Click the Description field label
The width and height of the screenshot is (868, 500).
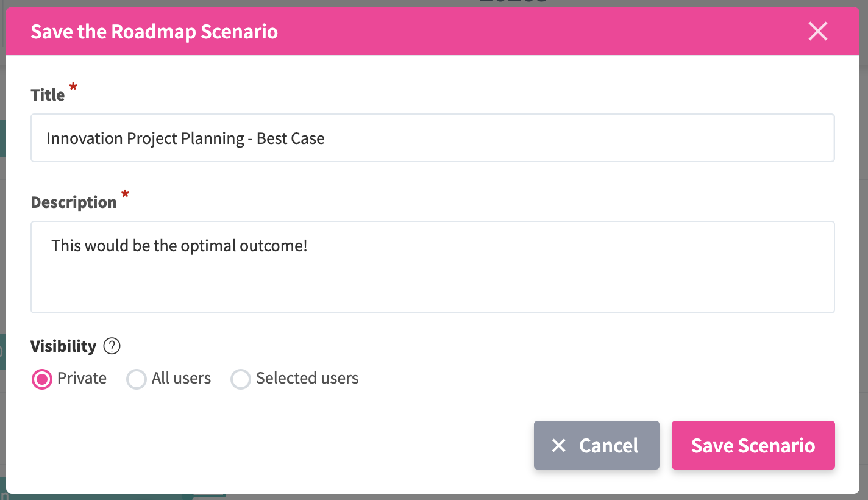tap(74, 202)
